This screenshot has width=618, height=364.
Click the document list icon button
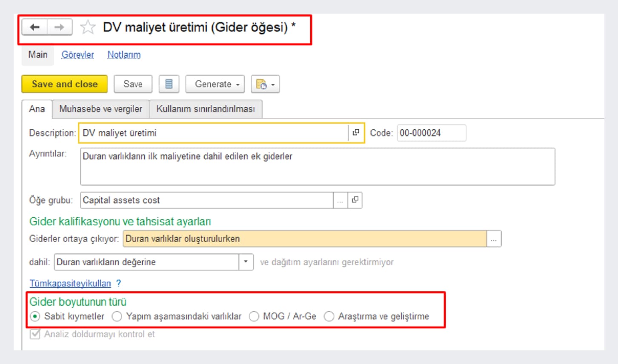coord(169,84)
